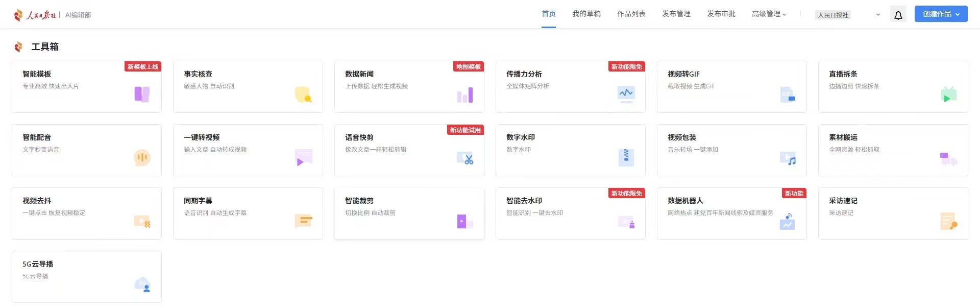The image size is (980, 308).
Task: Open the 创建作品 dropdown button
Action: [x=941, y=14]
